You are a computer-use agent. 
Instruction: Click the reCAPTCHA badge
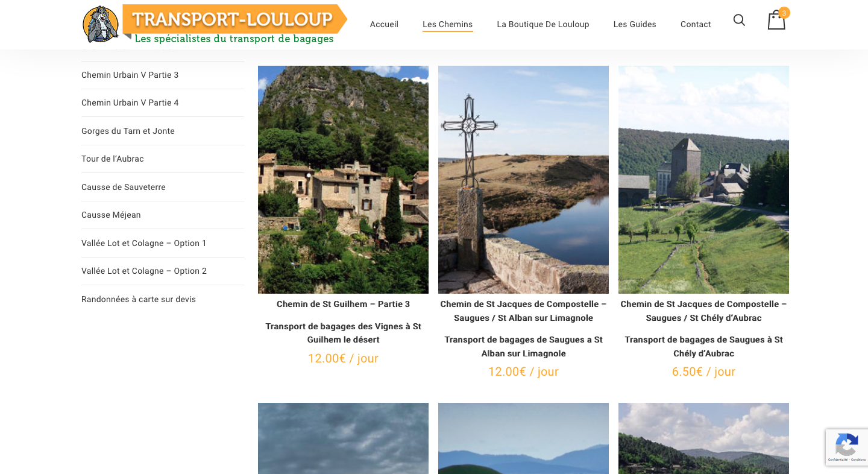[x=847, y=447]
